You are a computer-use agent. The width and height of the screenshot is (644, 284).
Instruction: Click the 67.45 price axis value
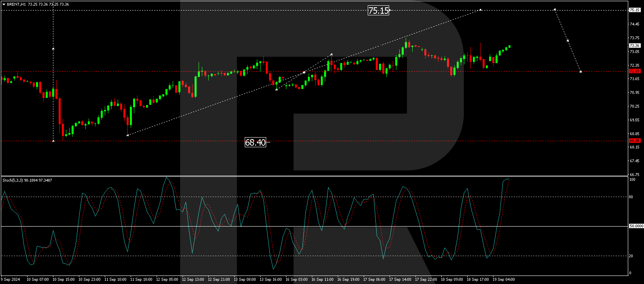635,161
